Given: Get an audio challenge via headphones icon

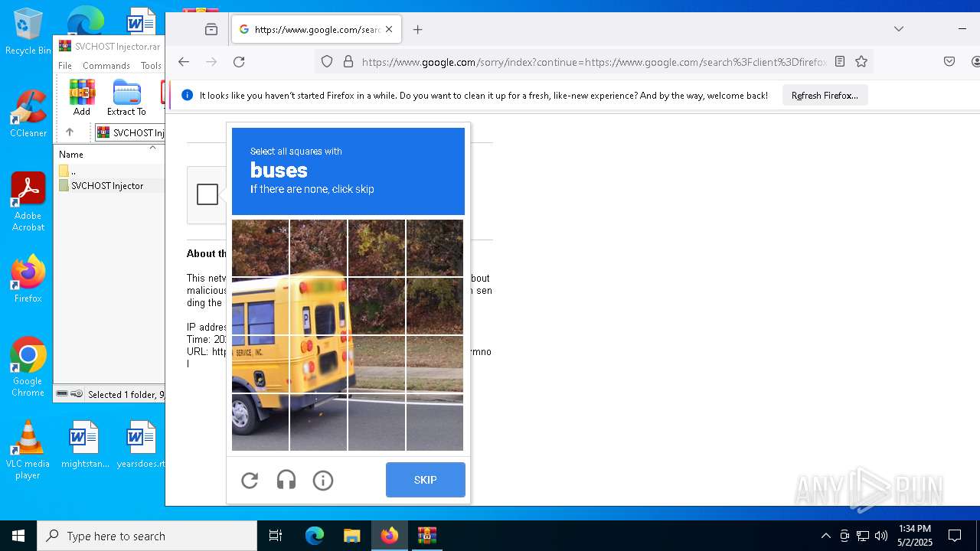Looking at the screenshot, I should click(286, 481).
